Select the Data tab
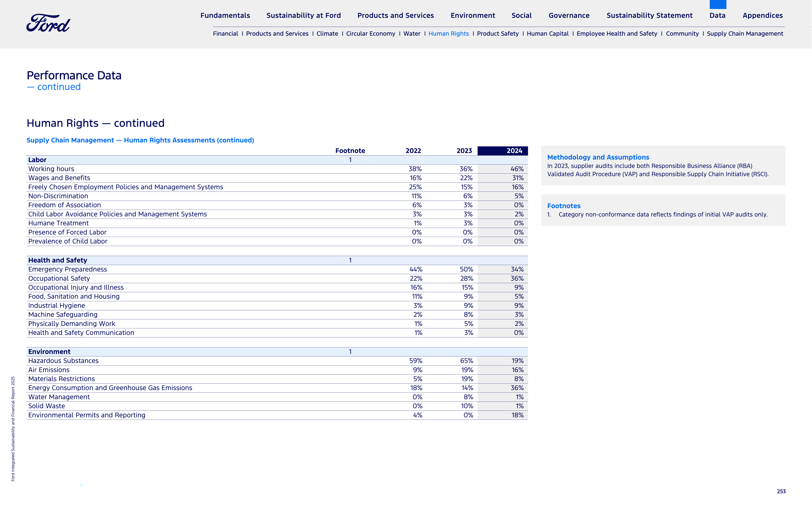This screenshot has height=508, width=812. pos(718,15)
